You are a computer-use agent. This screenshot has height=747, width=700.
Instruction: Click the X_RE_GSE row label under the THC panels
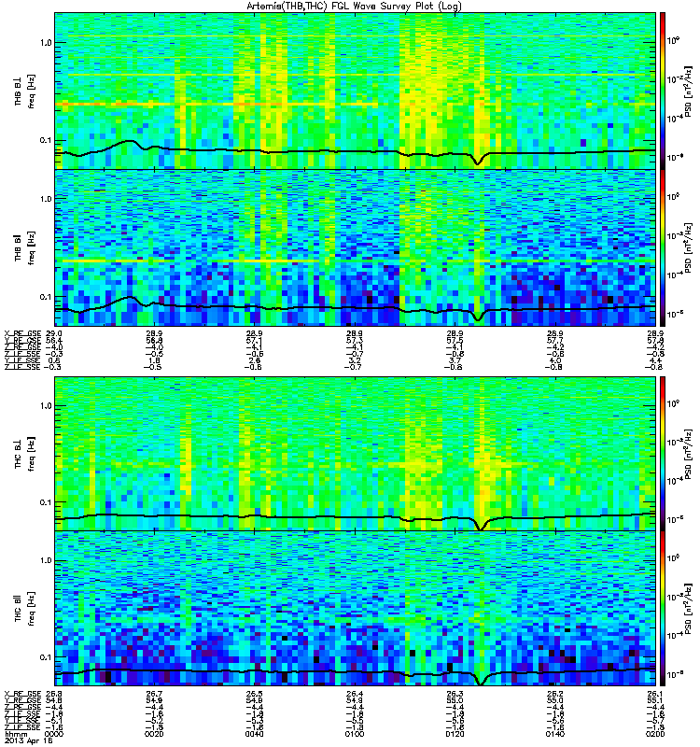(22, 694)
